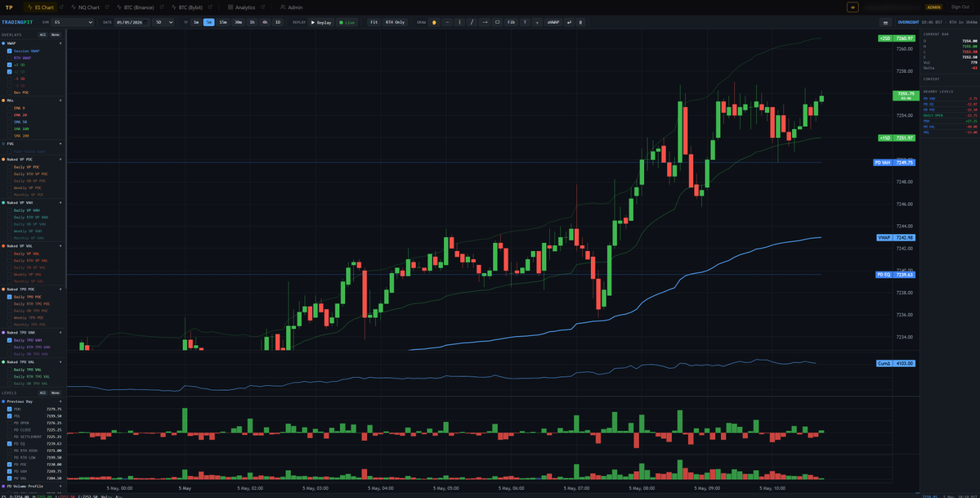The width and height of the screenshot is (980, 498).
Task: Click the trash delete drawings icon
Action: (580, 22)
